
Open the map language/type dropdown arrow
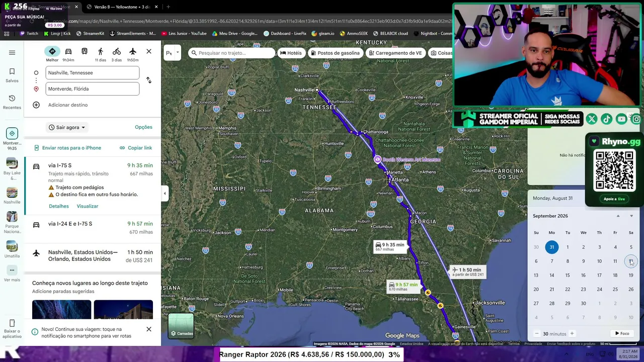[x=178, y=53]
